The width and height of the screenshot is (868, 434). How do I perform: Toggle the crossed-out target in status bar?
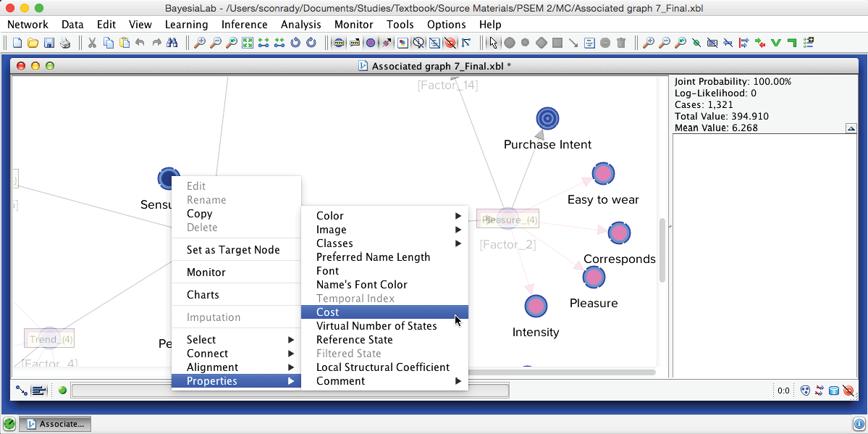[x=848, y=391]
